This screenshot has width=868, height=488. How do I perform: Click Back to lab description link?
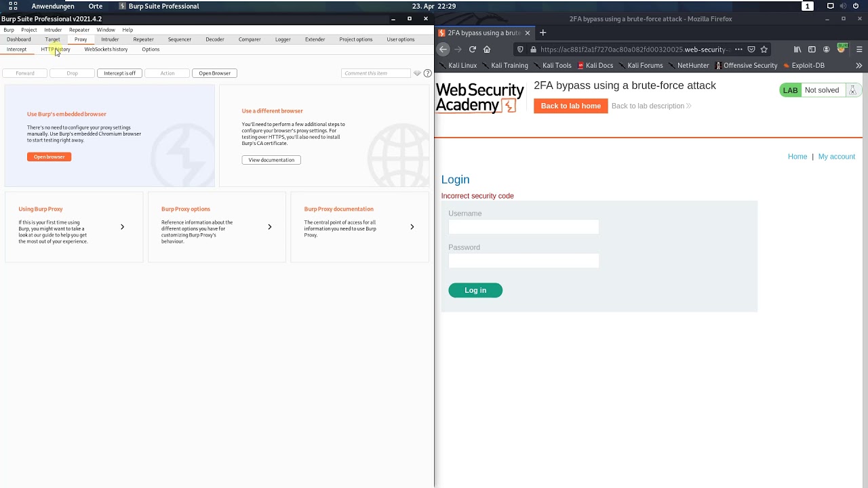point(651,106)
